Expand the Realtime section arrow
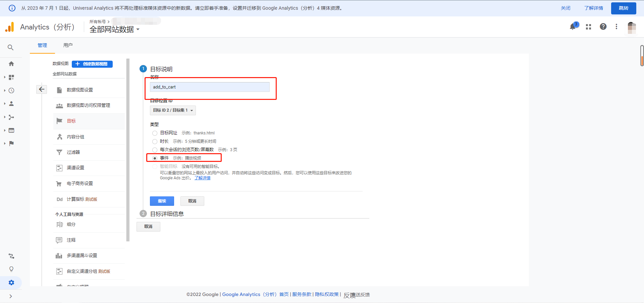The width and height of the screenshot is (644, 303). pos(5,90)
